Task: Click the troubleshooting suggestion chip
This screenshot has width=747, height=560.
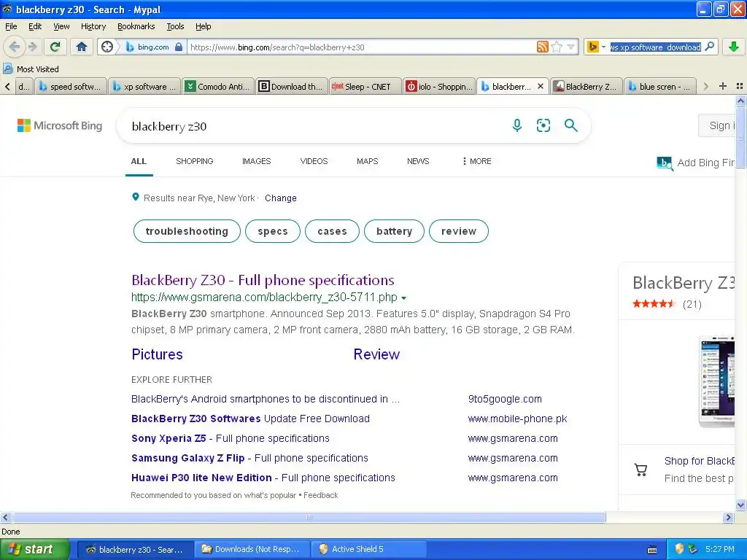Action: click(x=187, y=231)
